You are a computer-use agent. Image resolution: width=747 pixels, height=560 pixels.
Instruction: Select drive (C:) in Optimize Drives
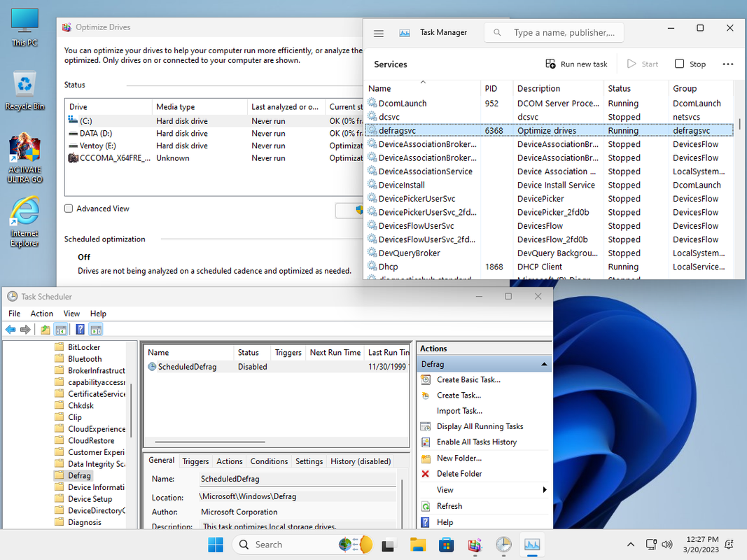(214, 121)
